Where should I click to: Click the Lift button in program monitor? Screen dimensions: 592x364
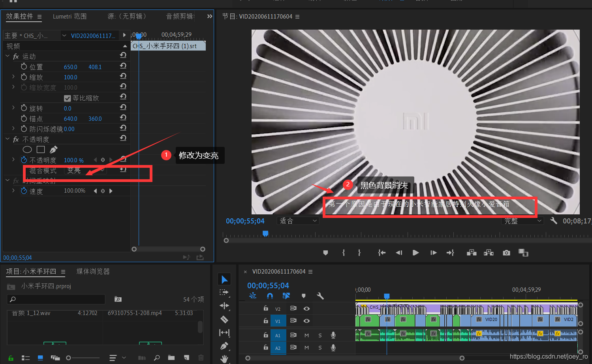point(472,253)
